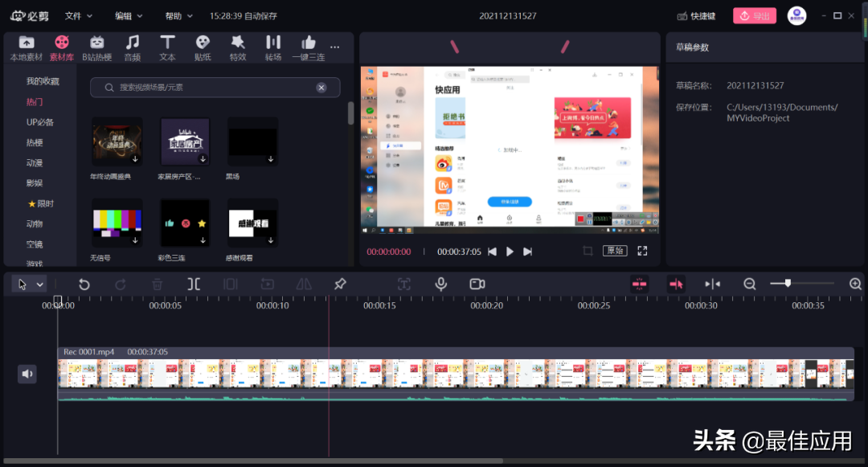This screenshot has width=868, height=467.
Task: Click the 无信号 color bars thumbnail
Action: (117, 223)
